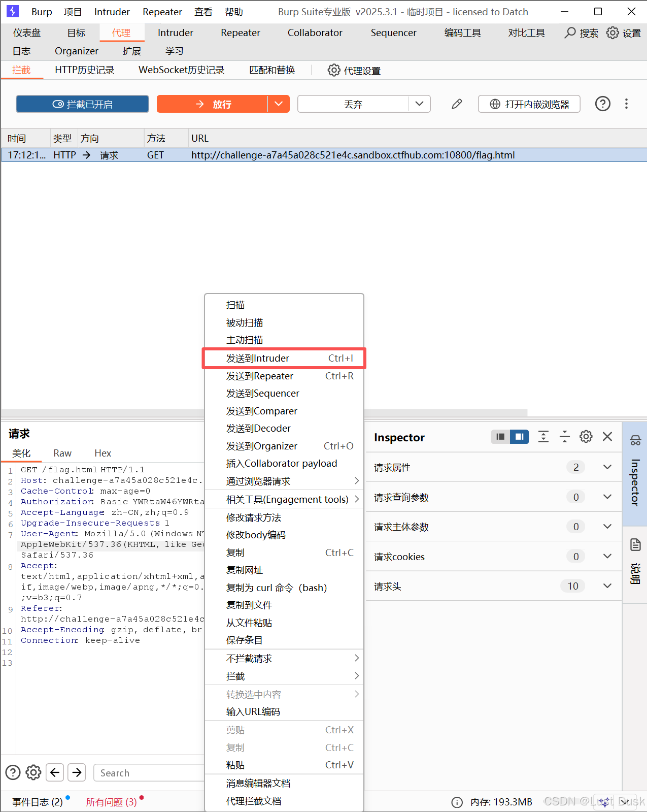The height and width of the screenshot is (812, 647).
Task: Collapse all Inspector sections icon
Action: click(564, 437)
